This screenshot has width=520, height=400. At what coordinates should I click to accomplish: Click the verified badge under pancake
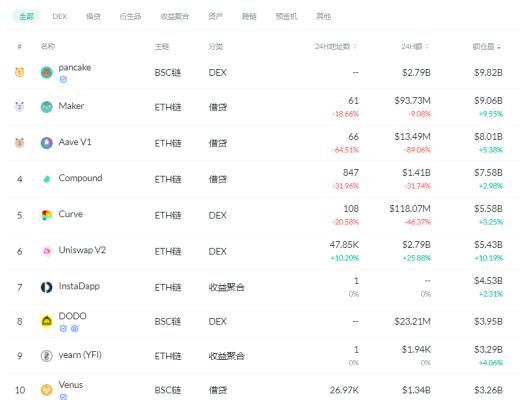pos(63,80)
